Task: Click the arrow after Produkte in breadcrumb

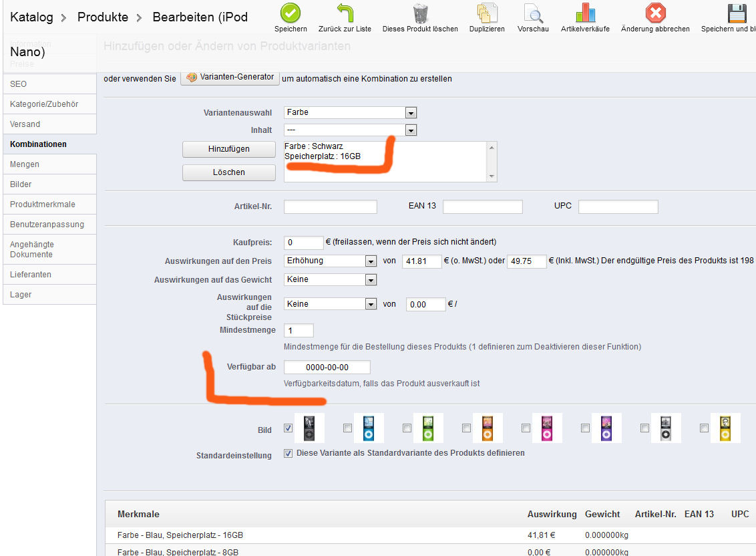Action: (x=139, y=18)
